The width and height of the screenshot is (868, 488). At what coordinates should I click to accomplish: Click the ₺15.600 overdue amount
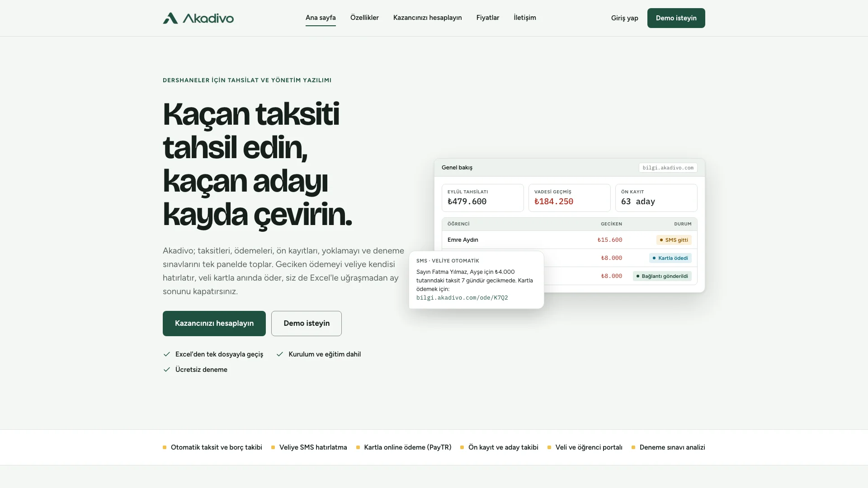tap(610, 240)
